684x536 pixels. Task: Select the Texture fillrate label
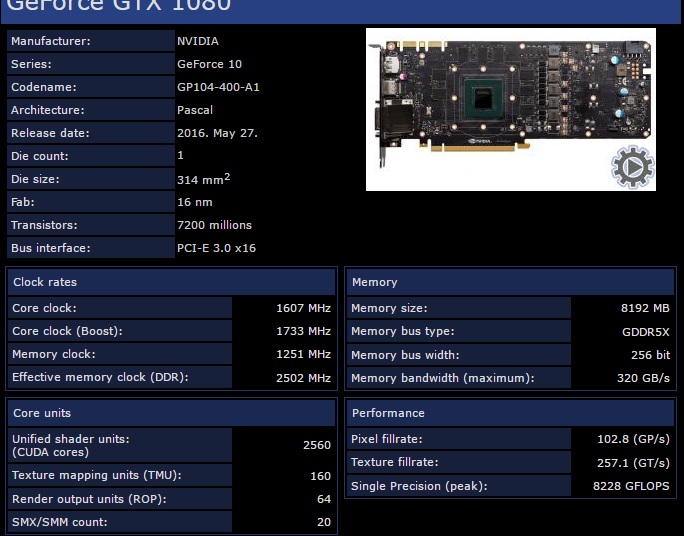click(395, 462)
